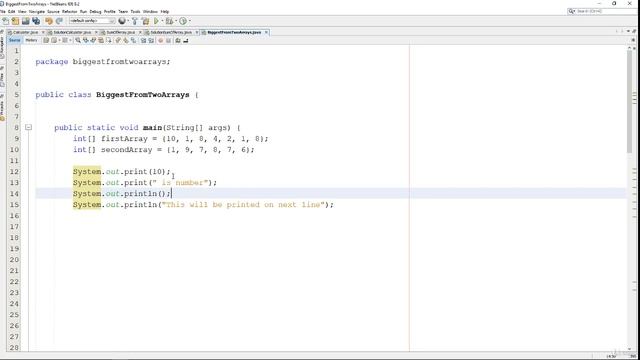This screenshot has width=640, height=360.
Task: Switch to the Calculator.java tab
Action: [26, 32]
